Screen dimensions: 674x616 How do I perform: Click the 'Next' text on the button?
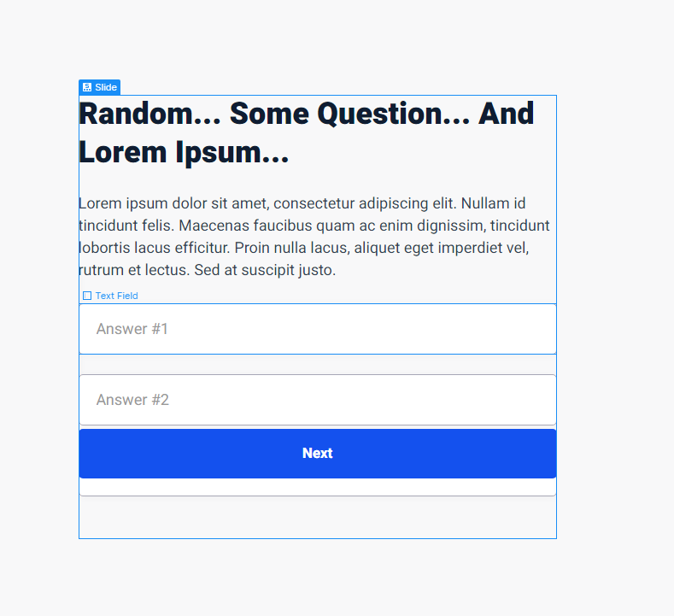point(318,453)
